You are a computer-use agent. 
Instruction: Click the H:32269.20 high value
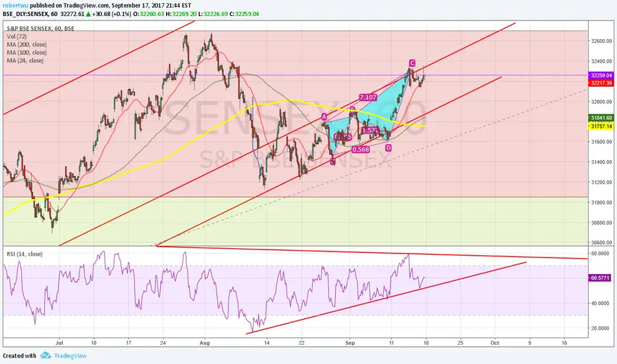click(x=181, y=14)
